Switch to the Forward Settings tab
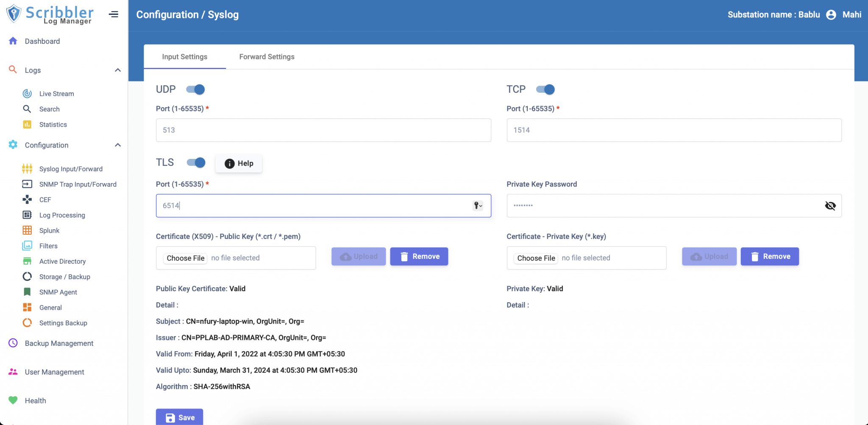The width and height of the screenshot is (868, 425). pos(266,56)
